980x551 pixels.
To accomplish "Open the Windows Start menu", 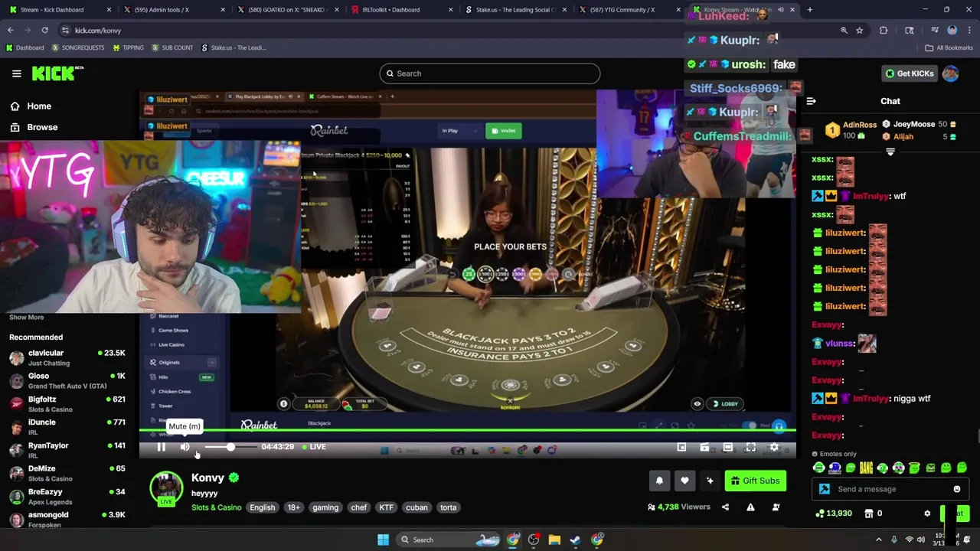I will (383, 540).
